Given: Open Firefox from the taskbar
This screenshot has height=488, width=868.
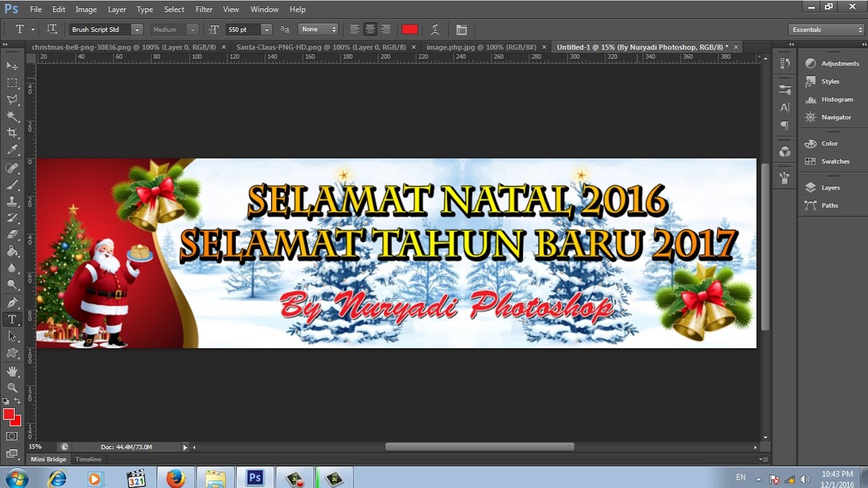Looking at the screenshot, I should click(x=176, y=478).
